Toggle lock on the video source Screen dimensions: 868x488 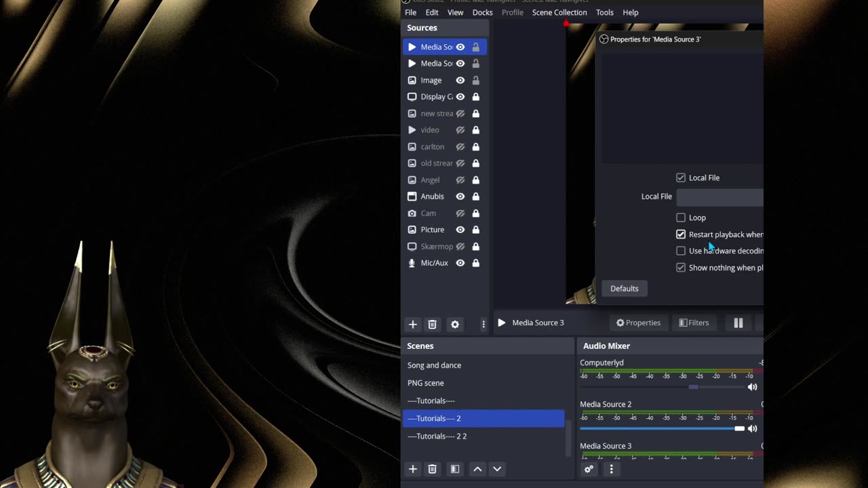475,130
